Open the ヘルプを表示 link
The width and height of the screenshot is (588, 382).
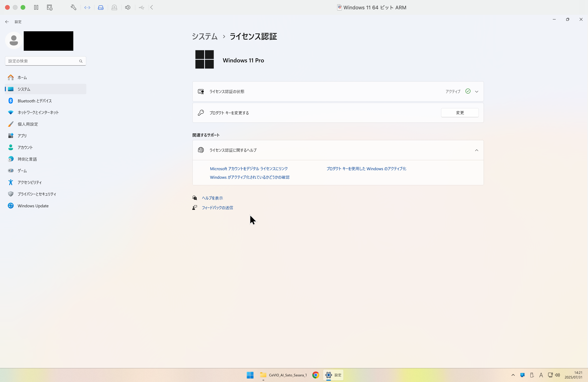212,198
